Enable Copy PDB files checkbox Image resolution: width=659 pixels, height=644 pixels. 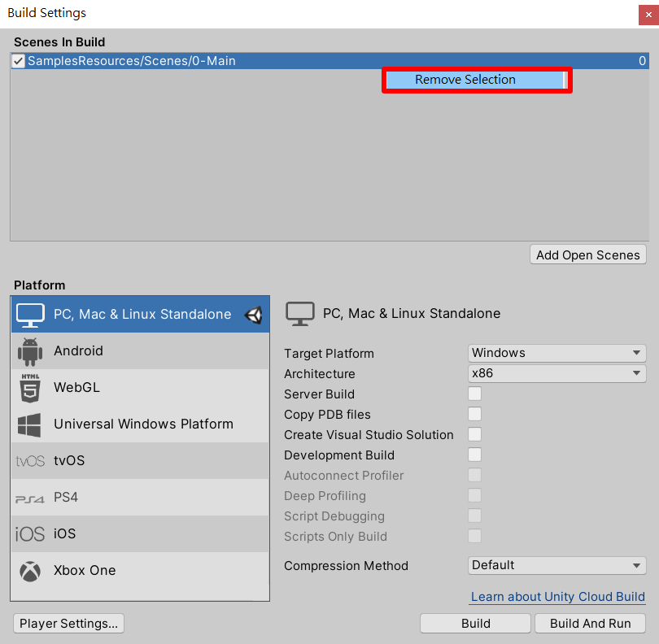[475, 414]
